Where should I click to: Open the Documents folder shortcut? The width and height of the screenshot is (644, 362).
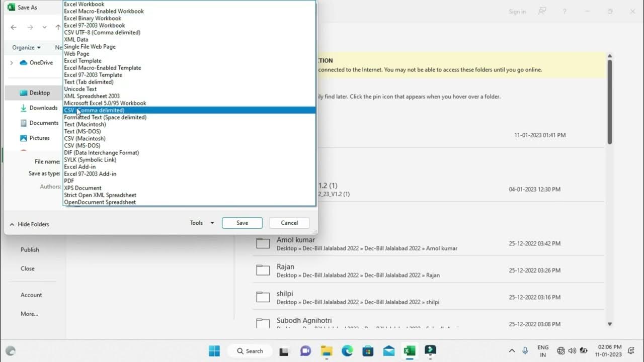tap(39, 123)
